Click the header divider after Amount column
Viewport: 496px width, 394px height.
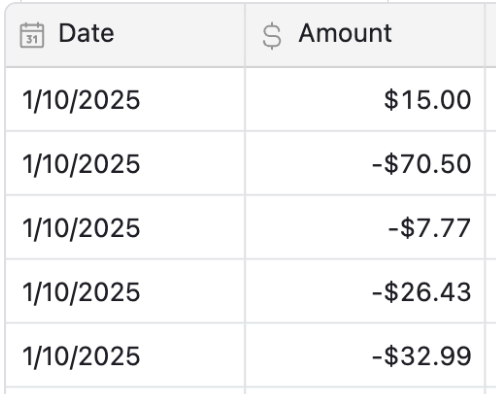point(485,35)
